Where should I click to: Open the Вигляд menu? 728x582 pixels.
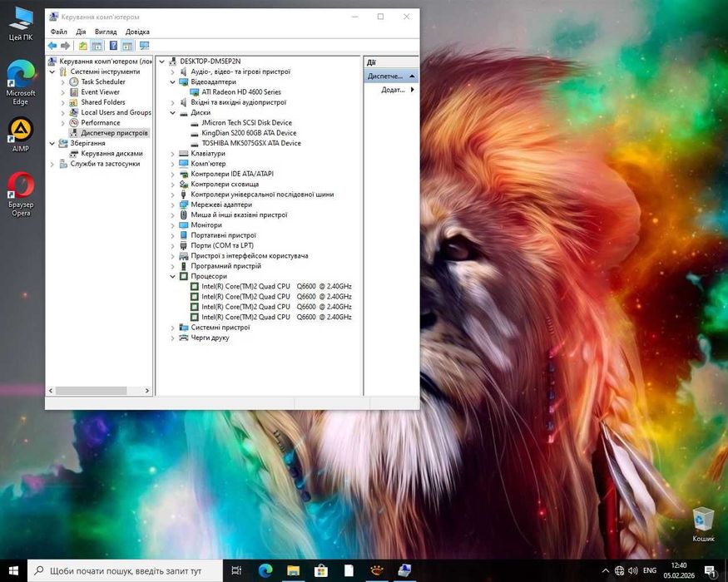[x=106, y=32]
